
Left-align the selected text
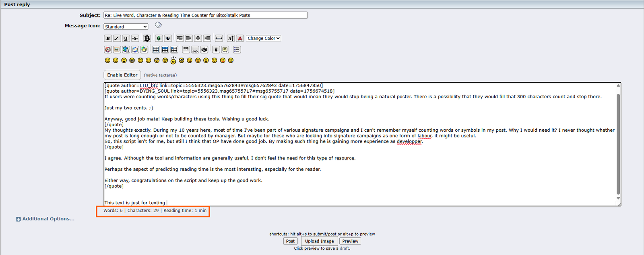189,38
